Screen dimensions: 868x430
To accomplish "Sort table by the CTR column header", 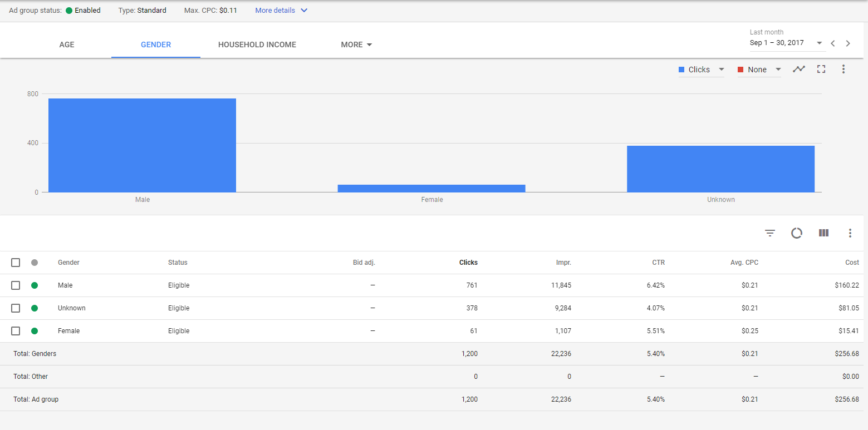I will click(x=659, y=263).
